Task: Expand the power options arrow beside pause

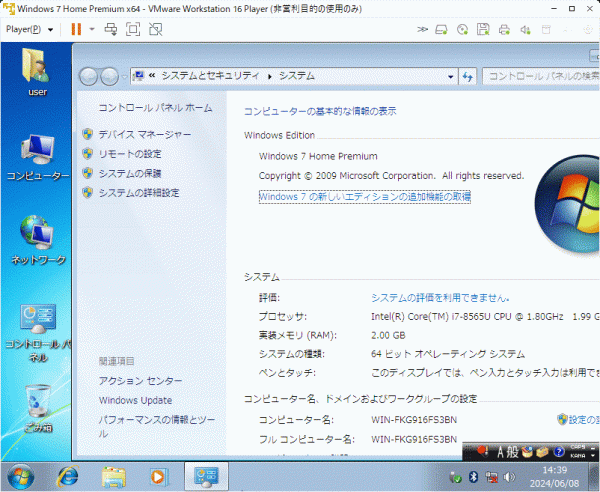Action: click(x=92, y=29)
